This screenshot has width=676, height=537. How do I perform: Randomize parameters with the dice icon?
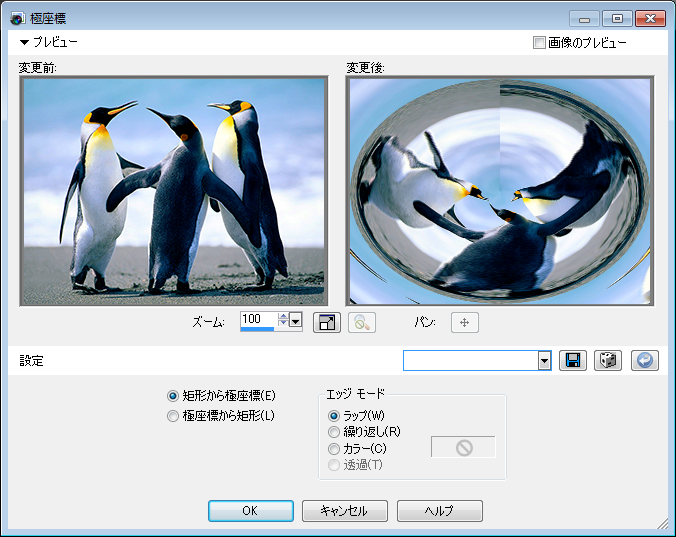(608, 360)
